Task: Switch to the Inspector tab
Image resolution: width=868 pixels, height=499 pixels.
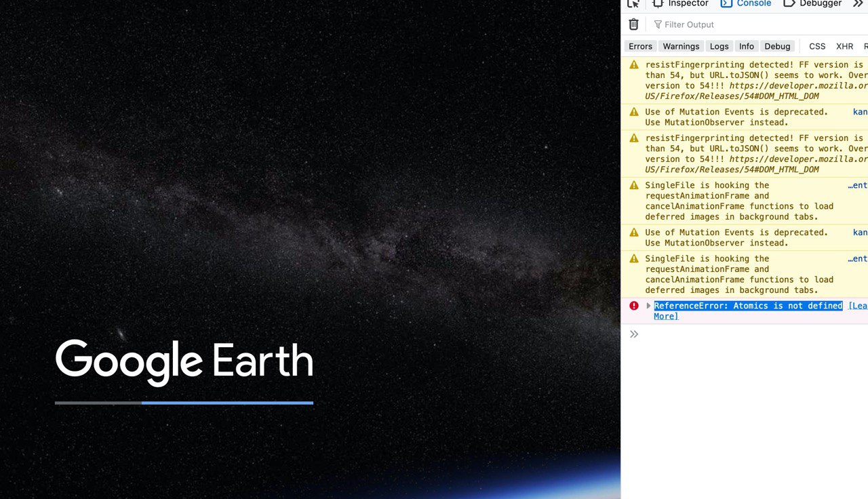Action: [x=680, y=3]
